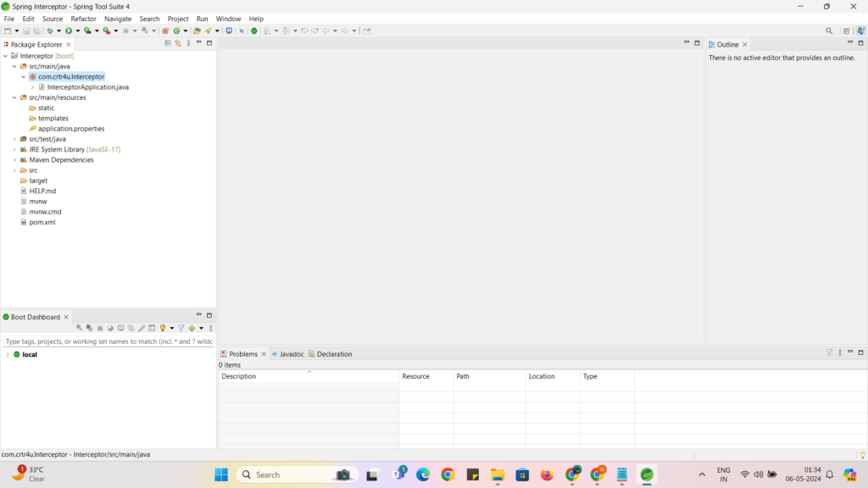Open the Navigate menu
Viewport: 868px width, 488px height.
(x=118, y=19)
